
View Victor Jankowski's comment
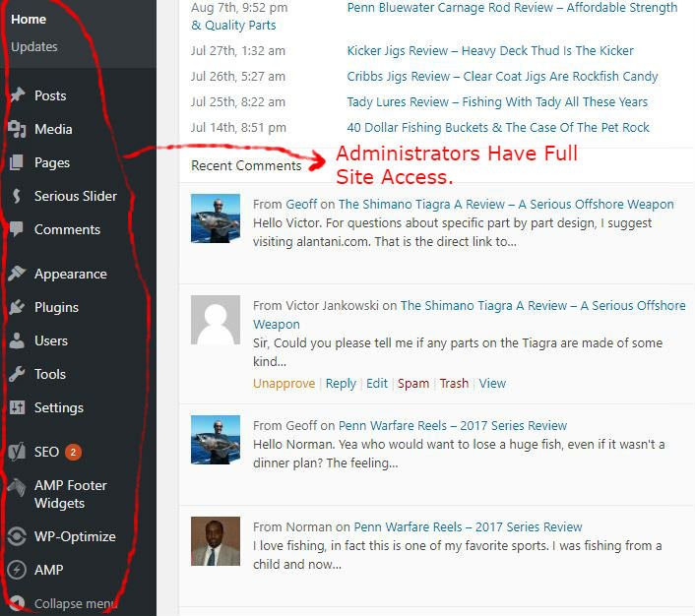(x=492, y=384)
